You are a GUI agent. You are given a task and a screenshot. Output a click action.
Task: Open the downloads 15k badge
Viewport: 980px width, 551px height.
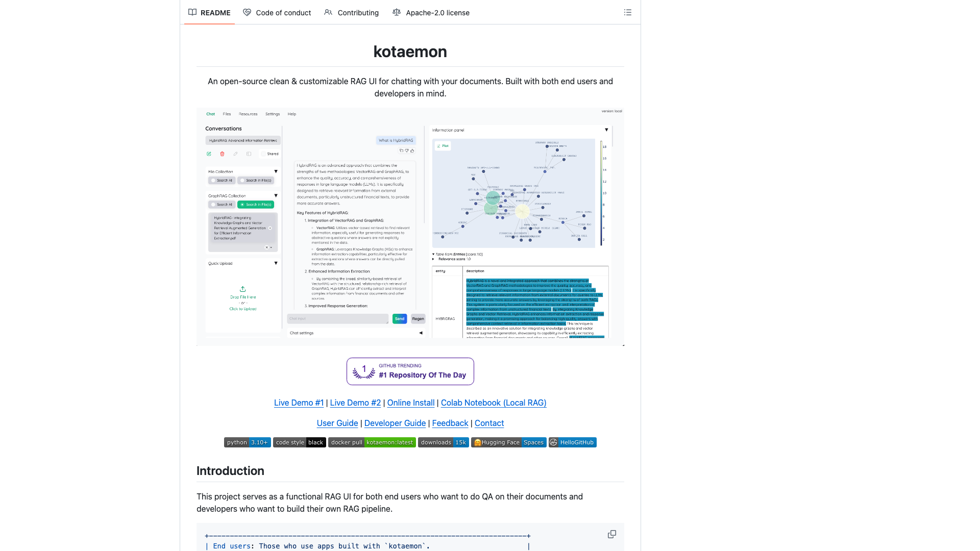tap(443, 442)
